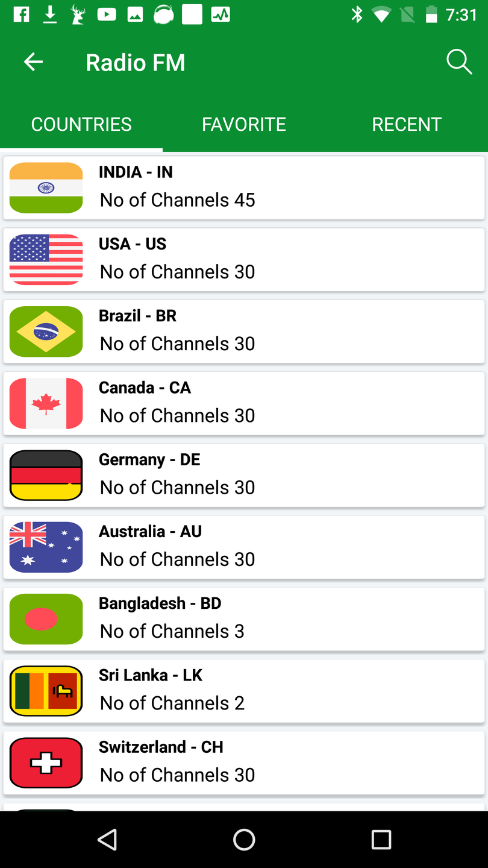Screen dimensions: 488x868
Task: Tap the India flag icon
Action: click(46, 187)
